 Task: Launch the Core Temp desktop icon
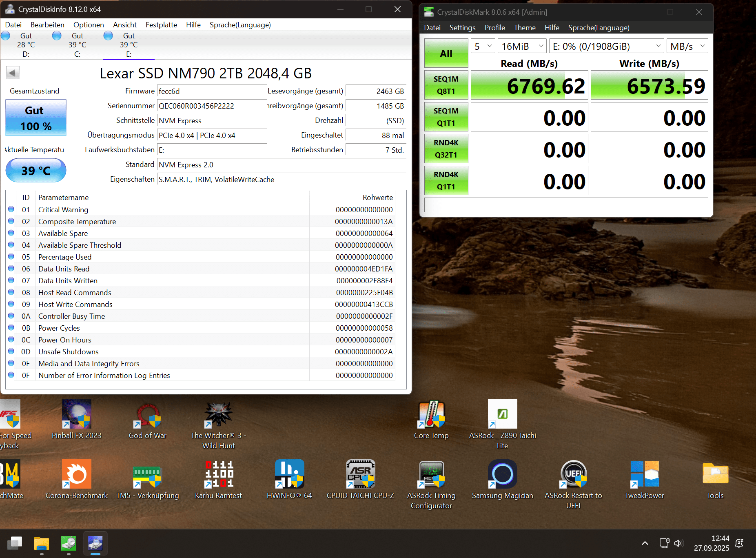click(431, 419)
